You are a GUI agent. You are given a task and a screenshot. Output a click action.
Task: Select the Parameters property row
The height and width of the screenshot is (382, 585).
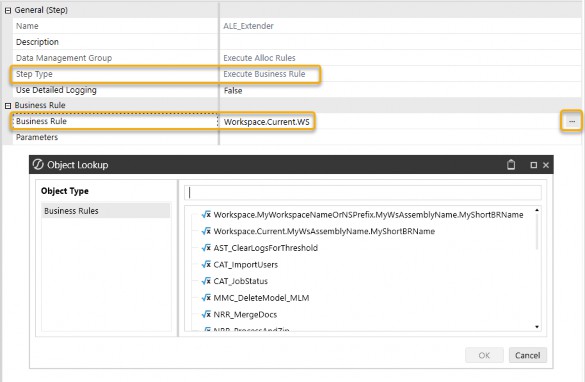point(297,137)
